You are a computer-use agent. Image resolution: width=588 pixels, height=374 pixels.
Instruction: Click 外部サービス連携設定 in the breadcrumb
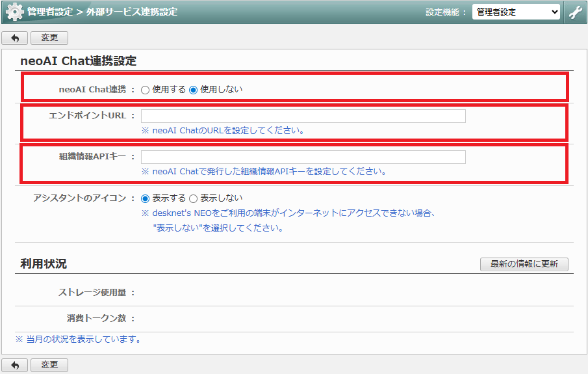click(x=131, y=12)
